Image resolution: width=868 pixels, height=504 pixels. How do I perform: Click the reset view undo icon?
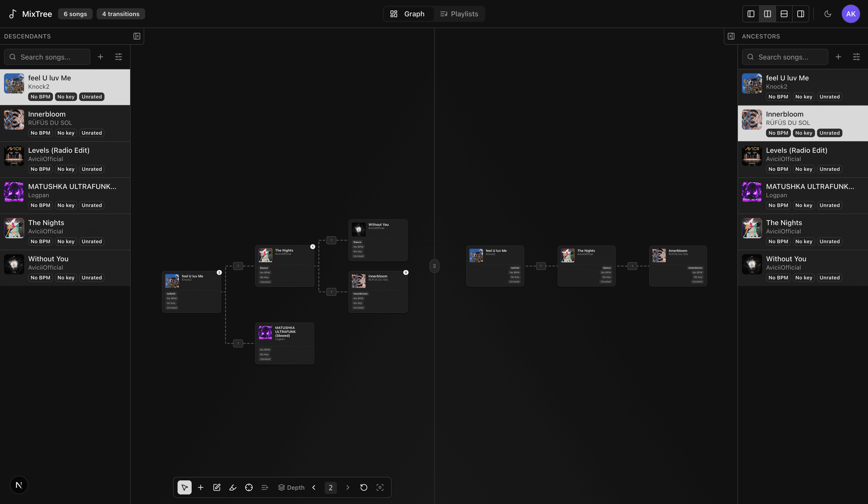(x=364, y=487)
